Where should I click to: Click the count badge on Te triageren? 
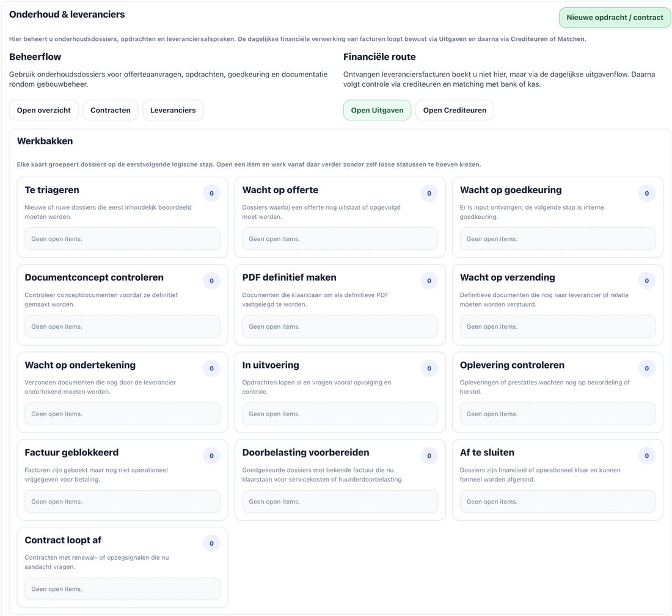pos(211,193)
